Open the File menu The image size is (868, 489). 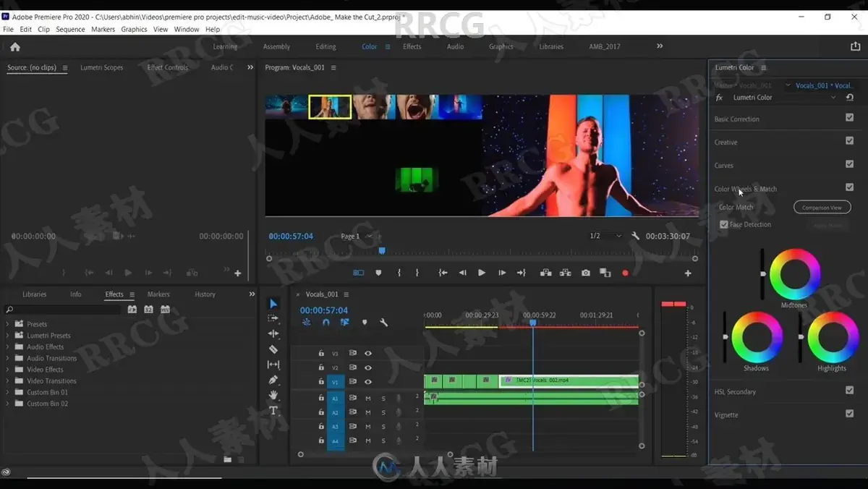coord(9,30)
